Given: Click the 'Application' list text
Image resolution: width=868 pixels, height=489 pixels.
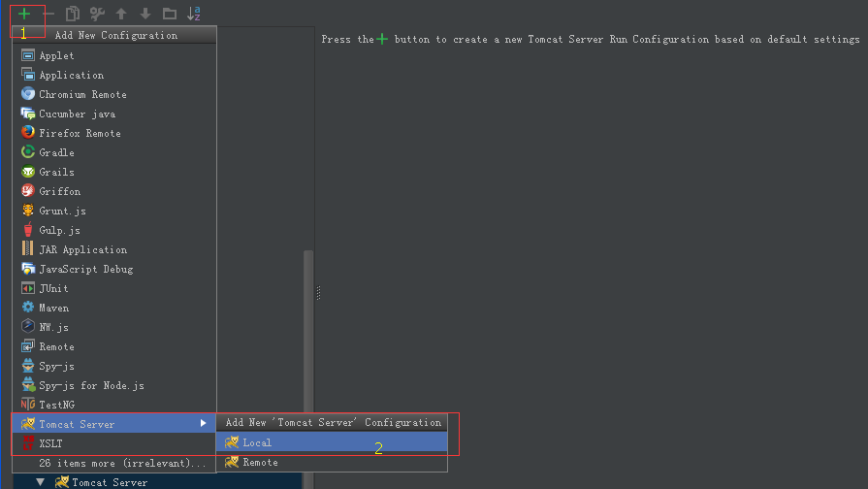Looking at the screenshot, I should click(72, 75).
